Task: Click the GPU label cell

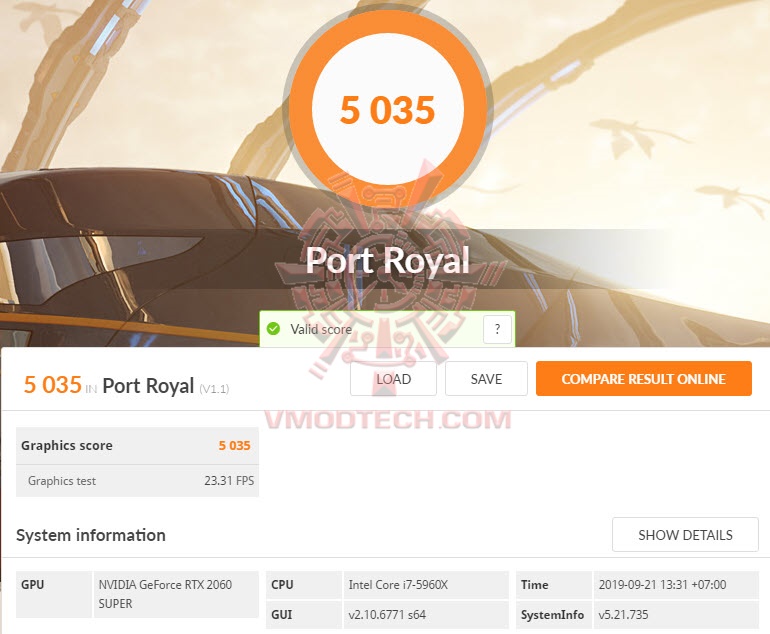Action: (33, 585)
